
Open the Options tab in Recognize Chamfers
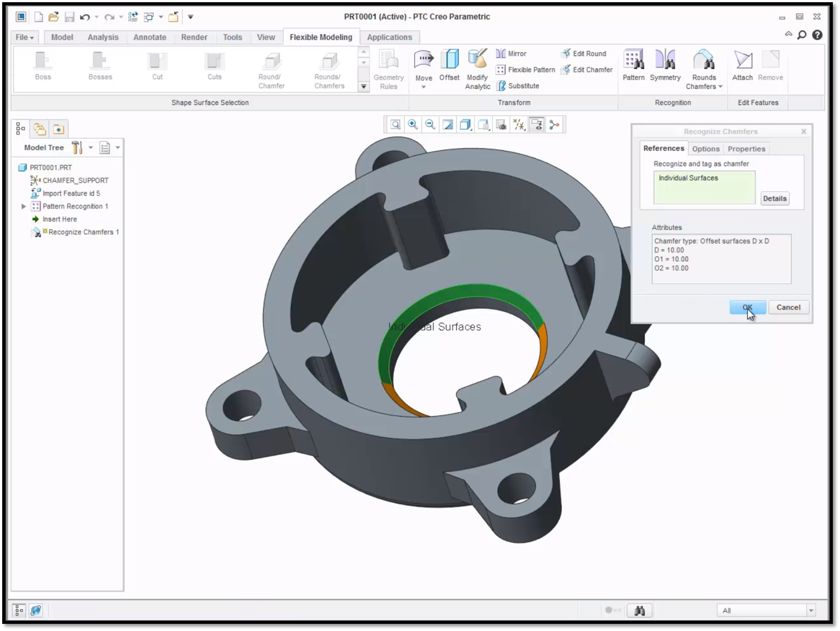706,148
